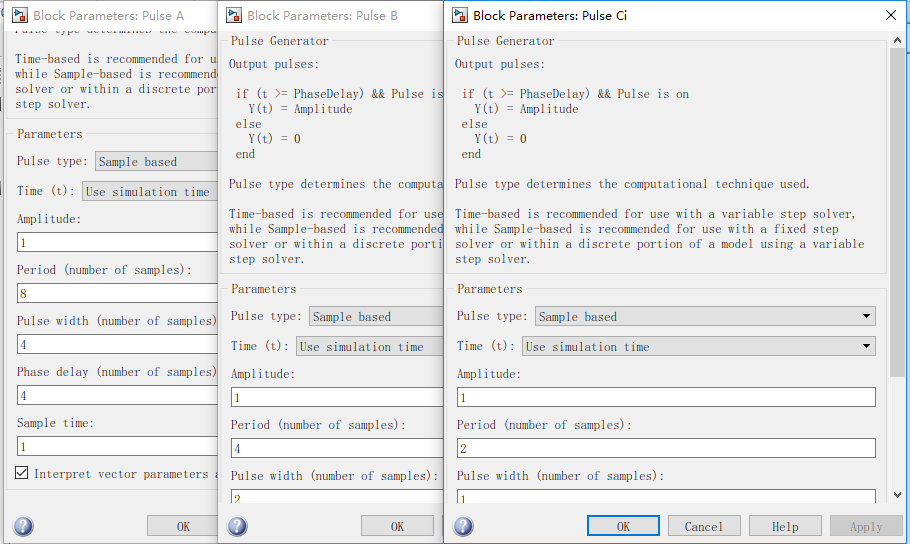Open help via Pulse Ci question mark icon

pyautogui.click(x=463, y=527)
